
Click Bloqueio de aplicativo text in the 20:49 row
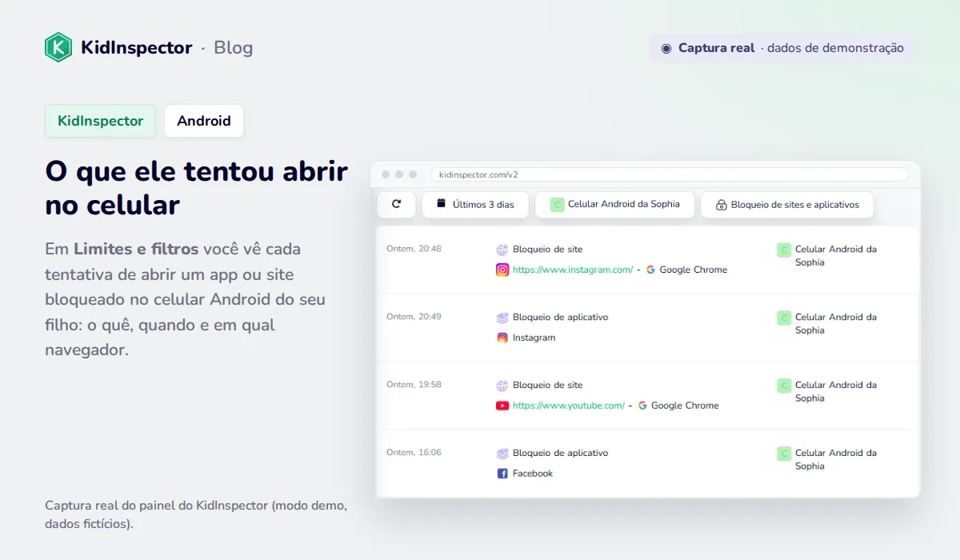(561, 318)
